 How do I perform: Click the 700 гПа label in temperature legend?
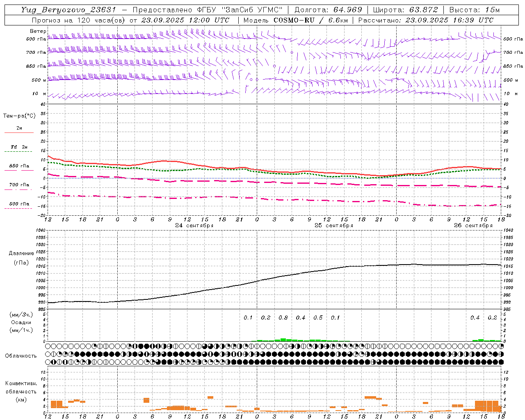coord(19,185)
